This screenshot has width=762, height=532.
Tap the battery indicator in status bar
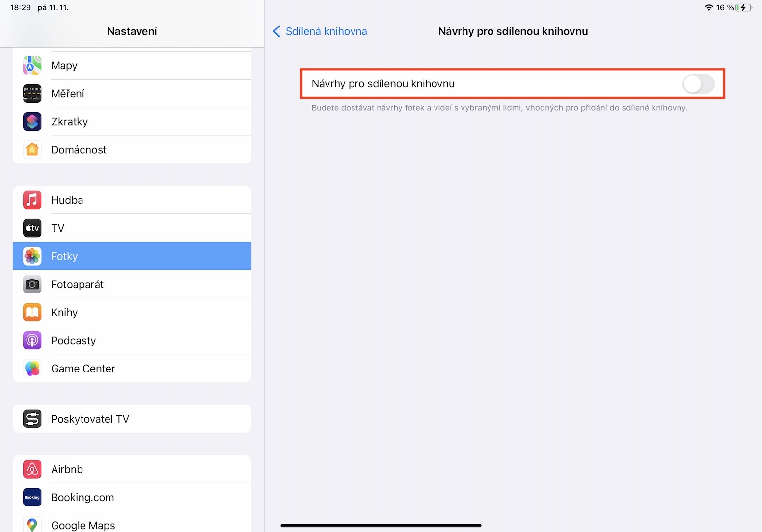(743, 7)
